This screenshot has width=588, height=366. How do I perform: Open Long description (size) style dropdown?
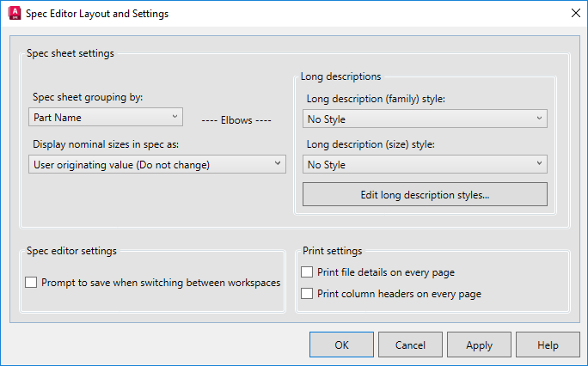tap(425, 164)
